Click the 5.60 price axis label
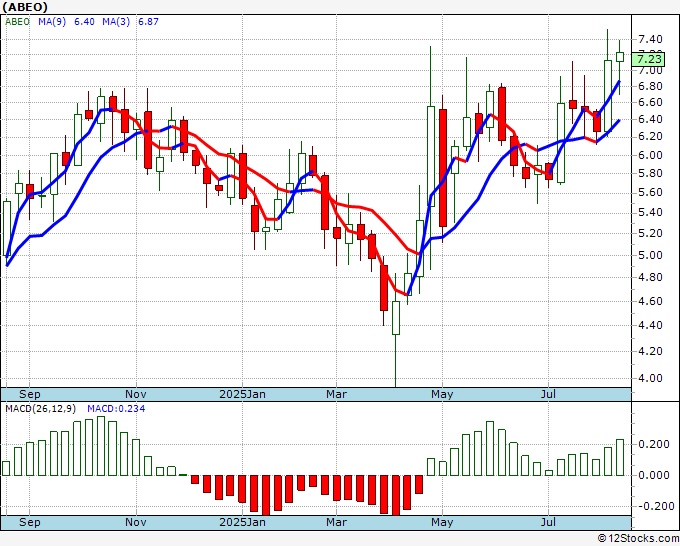This screenshot has height=546, width=680. 650,193
